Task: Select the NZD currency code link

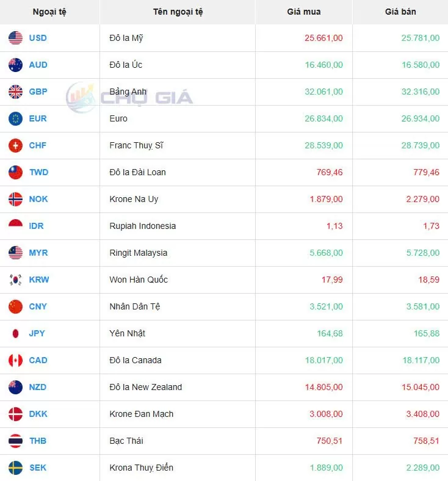Action: [x=38, y=387]
